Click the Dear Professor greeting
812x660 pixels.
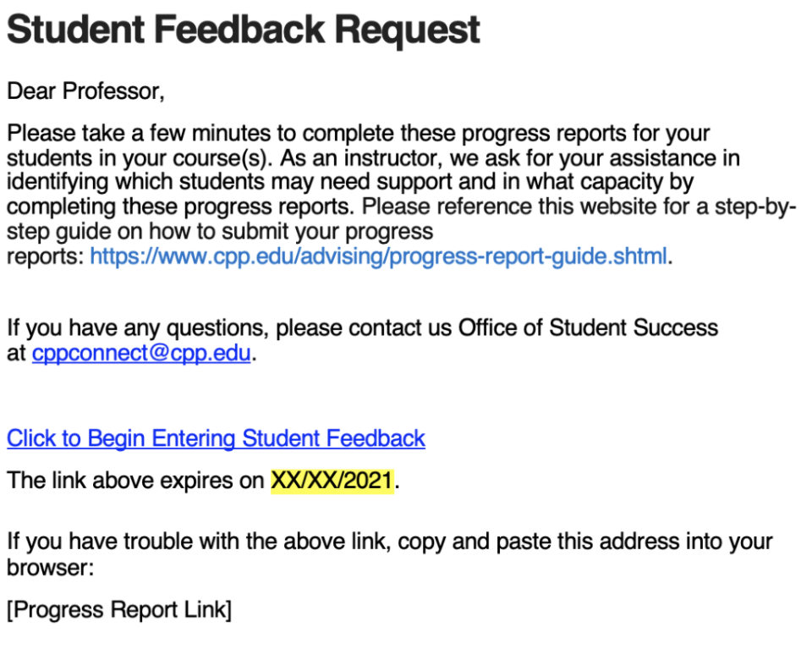point(85,91)
